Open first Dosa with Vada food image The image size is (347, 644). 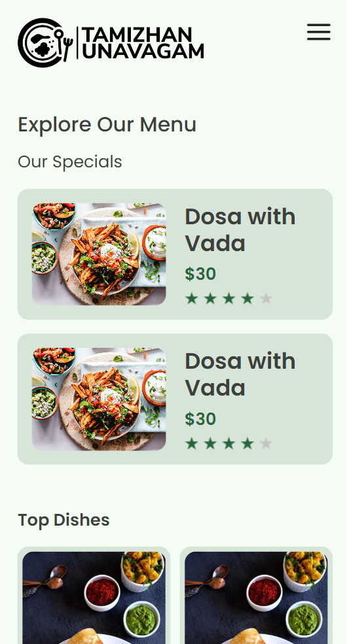click(99, 254)
